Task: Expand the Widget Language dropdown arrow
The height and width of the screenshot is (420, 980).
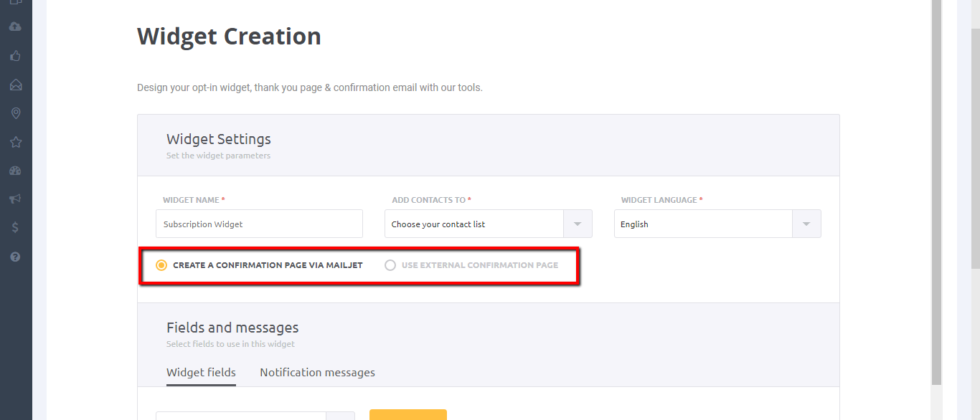Action: pos(806,224)
